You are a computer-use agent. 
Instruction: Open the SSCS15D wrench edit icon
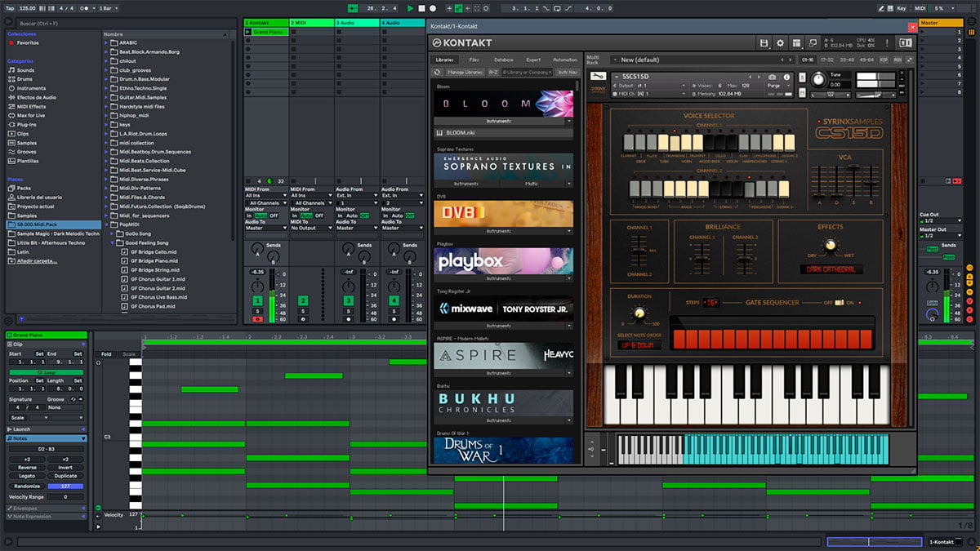pos(598,77)
